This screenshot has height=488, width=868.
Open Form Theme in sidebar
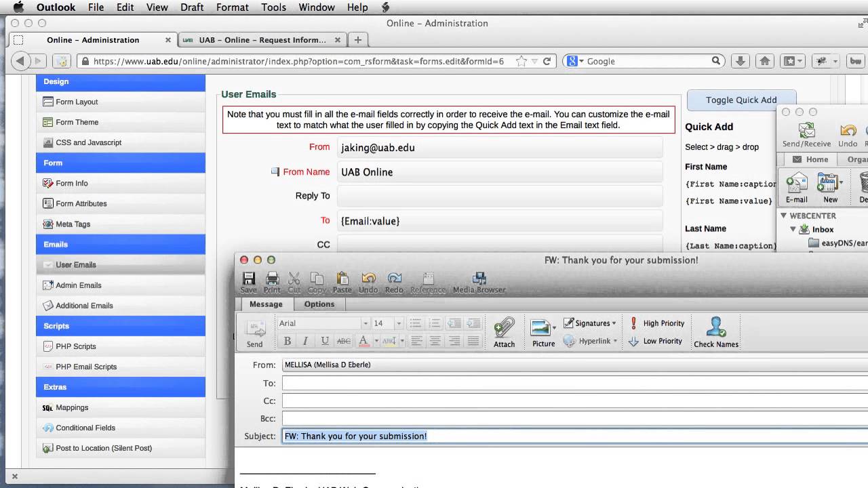(x=121, y=122)
